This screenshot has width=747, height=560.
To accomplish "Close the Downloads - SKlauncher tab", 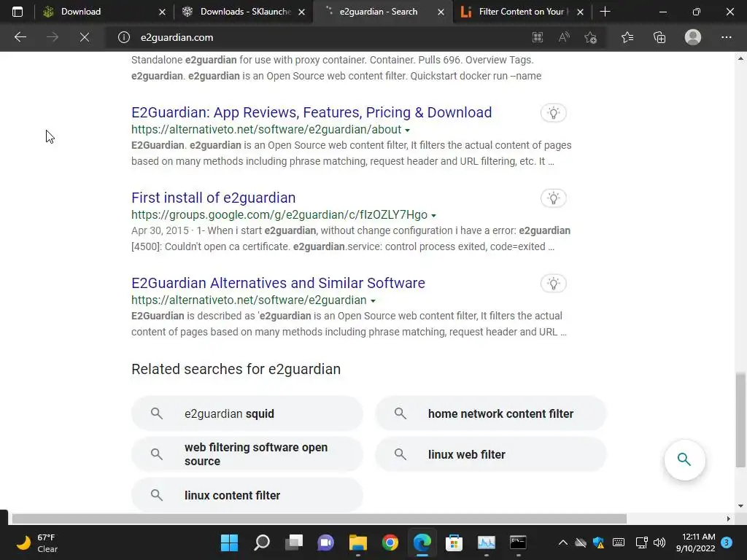I will coord(301,12).
